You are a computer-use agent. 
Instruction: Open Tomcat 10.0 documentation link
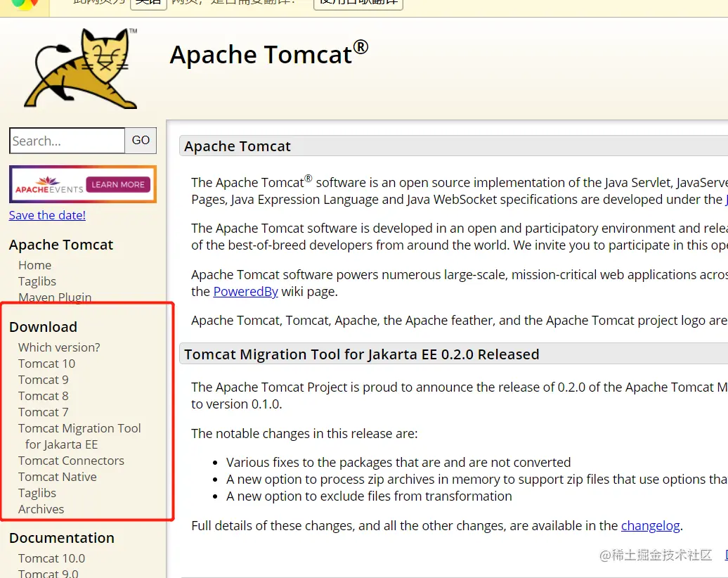tap(51, 558)
